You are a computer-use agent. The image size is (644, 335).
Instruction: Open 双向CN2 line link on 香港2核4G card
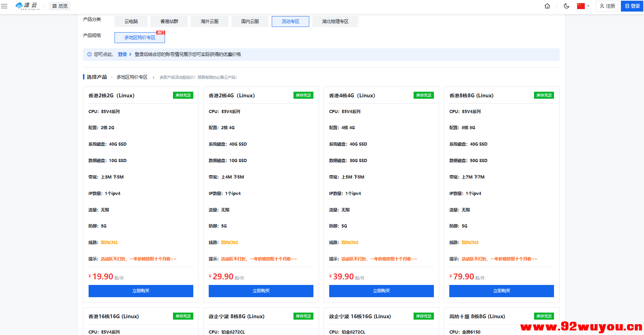click(229, 243)
